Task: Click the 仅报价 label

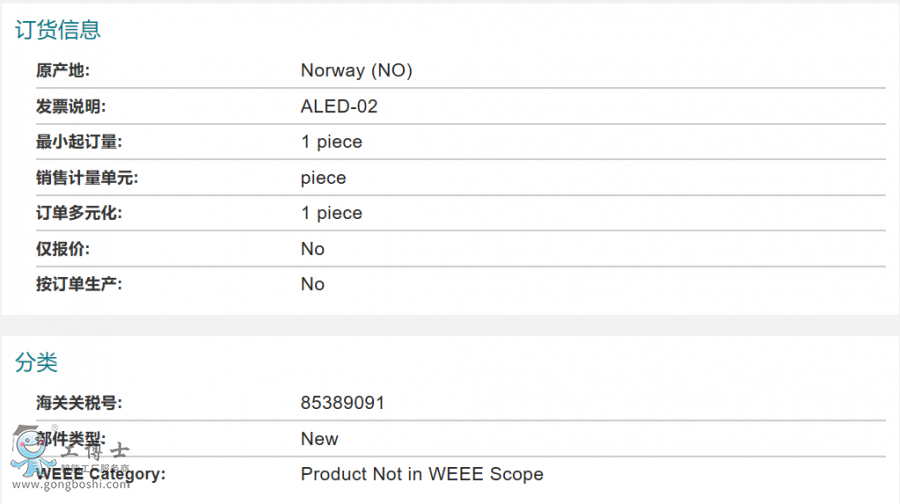Action: click(x=62, y=249)
